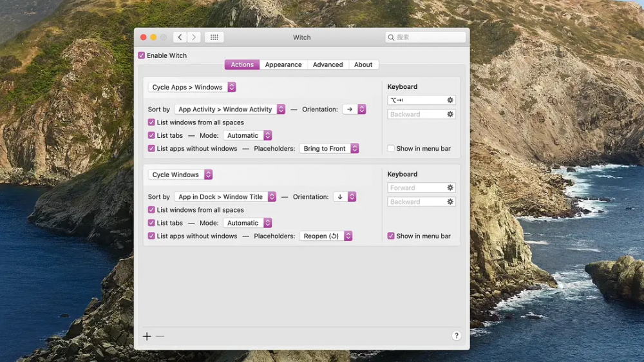Click Forward shortcut field for Cycle Windows
The width and height of the screenshot is (644, 362).
[x=421, y=188]
